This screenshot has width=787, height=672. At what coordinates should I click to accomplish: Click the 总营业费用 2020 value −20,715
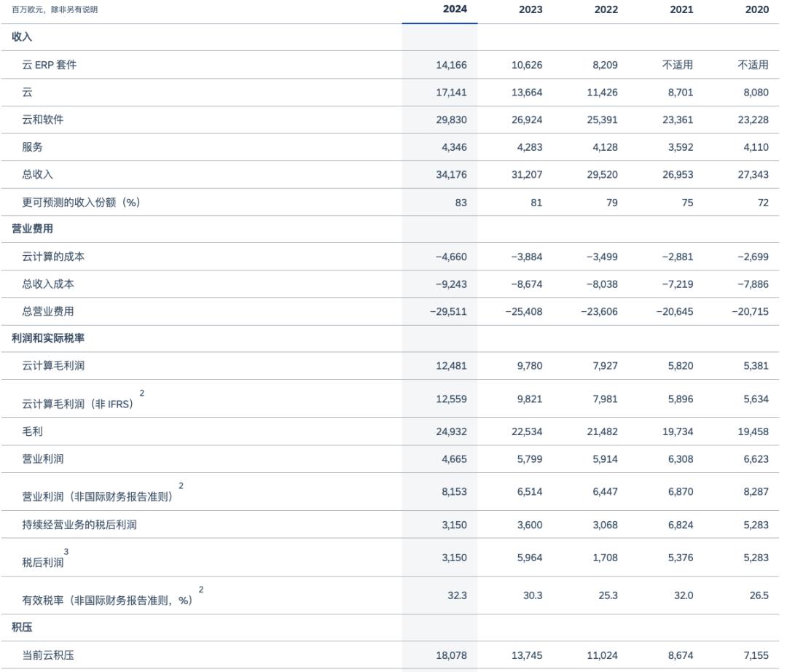[x=751, y=311]
